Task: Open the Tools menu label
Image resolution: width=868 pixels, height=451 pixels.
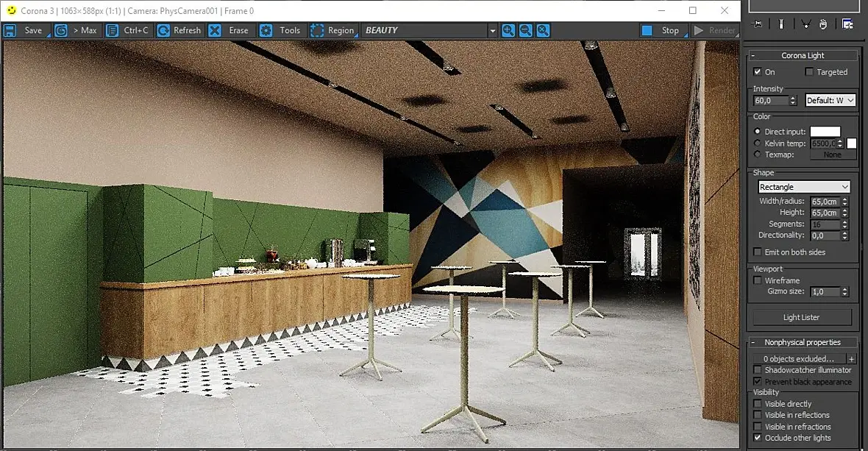Action: (x=290, y=30)
